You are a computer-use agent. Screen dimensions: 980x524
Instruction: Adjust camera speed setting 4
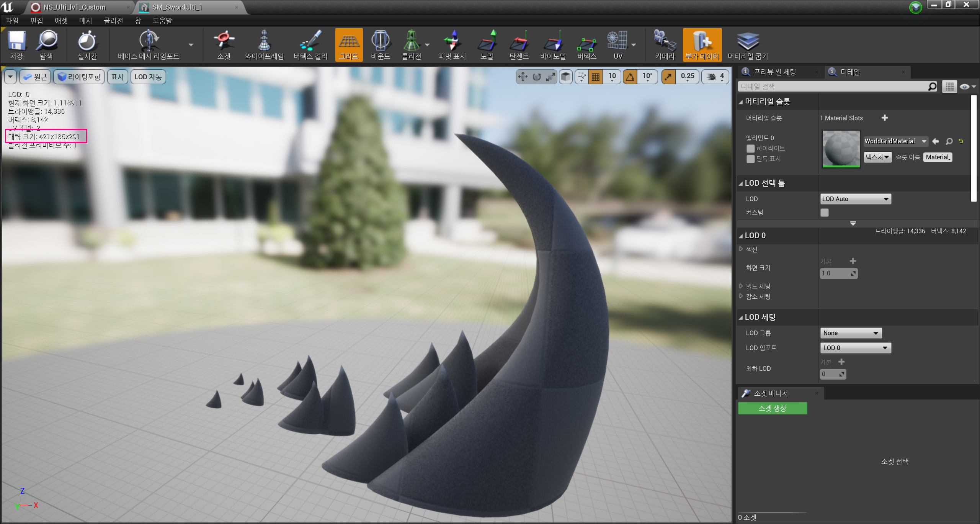pos(715,77)
